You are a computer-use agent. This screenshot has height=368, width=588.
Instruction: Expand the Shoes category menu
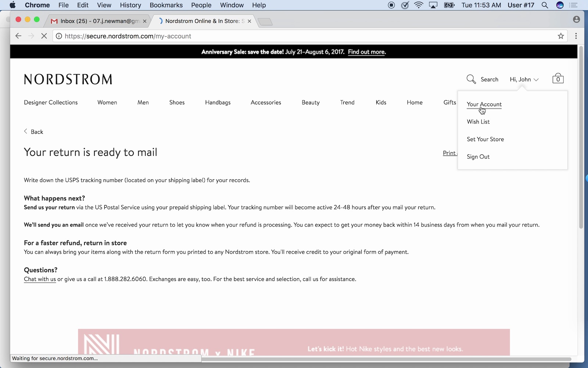point(177,103)
